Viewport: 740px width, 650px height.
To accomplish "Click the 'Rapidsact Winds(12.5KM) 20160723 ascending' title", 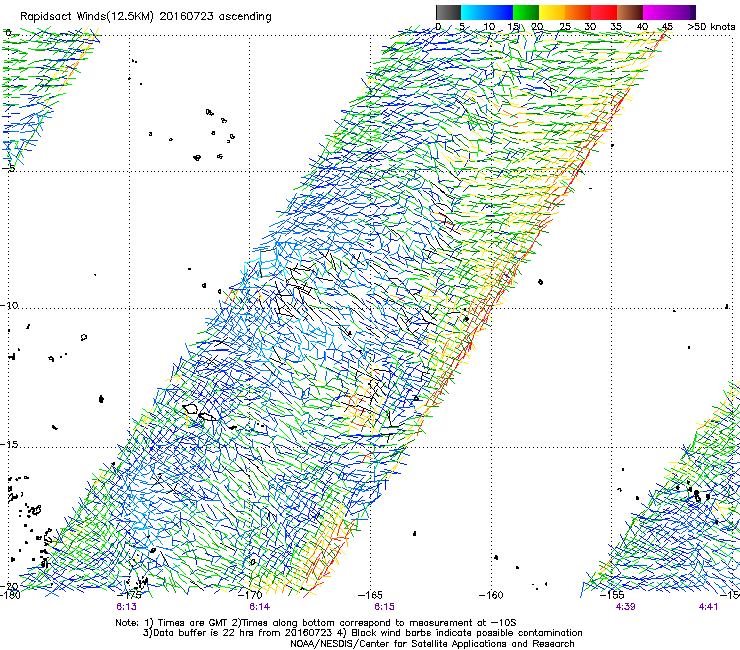I will 146,17.
